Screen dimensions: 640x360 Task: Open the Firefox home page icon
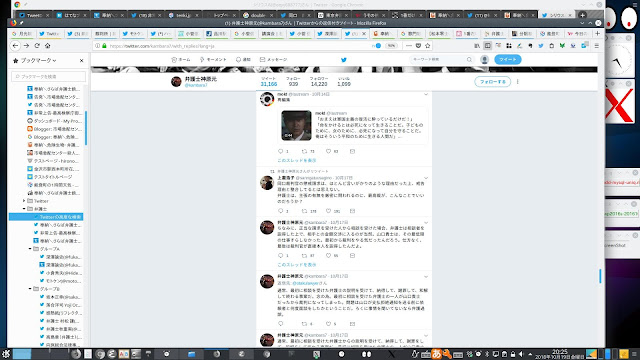click(48, 46)
